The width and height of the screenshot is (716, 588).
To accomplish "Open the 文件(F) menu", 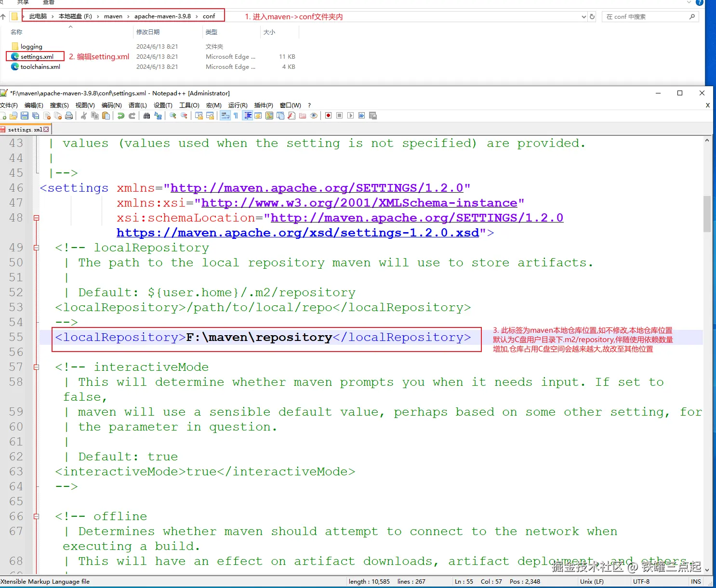I will [9, 105].
